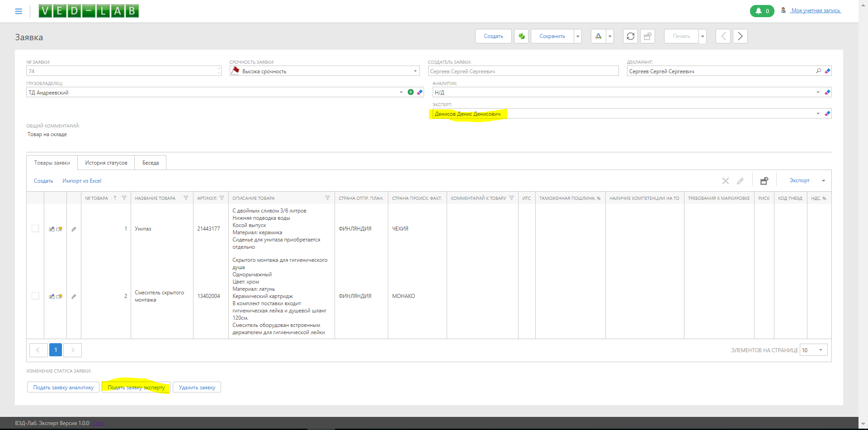Click Импорт из Excel link

(82, 181)
